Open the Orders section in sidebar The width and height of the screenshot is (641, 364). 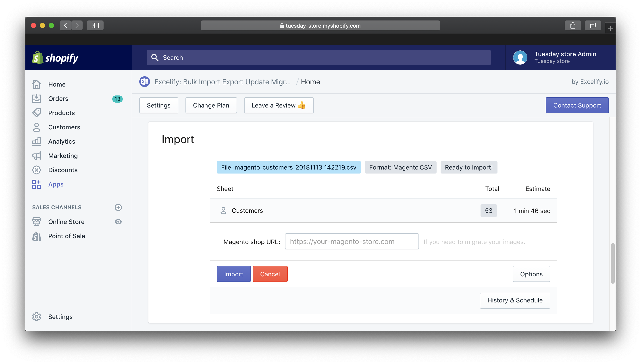pos(58,99)
